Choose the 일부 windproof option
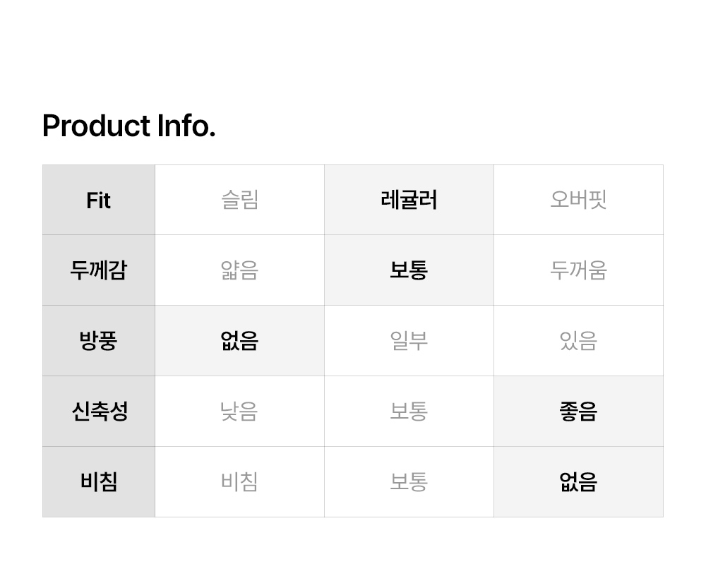Viewport: 706px width, 588px height. coord(409,341)
